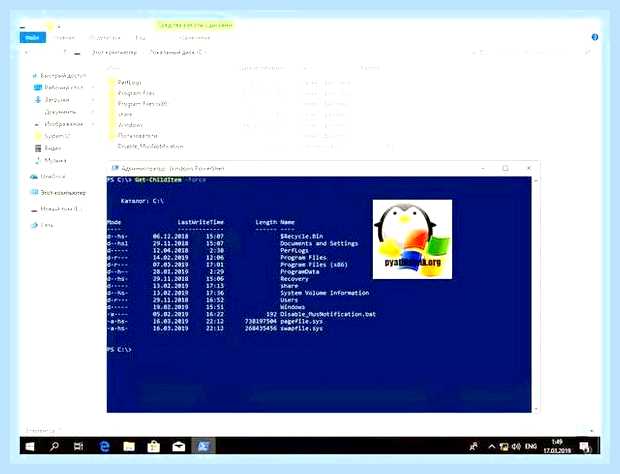
Task: Click the Этот компьютер monitor icon in sidebar
Action: click(34, 193)
